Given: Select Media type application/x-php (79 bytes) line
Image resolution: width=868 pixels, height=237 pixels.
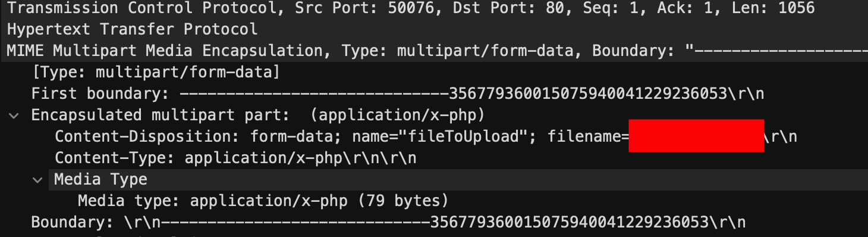Looking at the screenshot, I should (x=263, y=201).
